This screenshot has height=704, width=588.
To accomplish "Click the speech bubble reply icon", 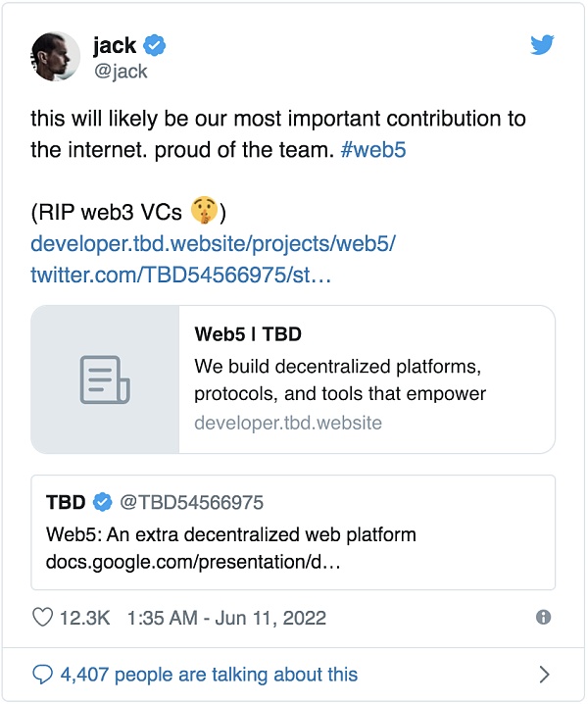I will [x=43, y=675].
